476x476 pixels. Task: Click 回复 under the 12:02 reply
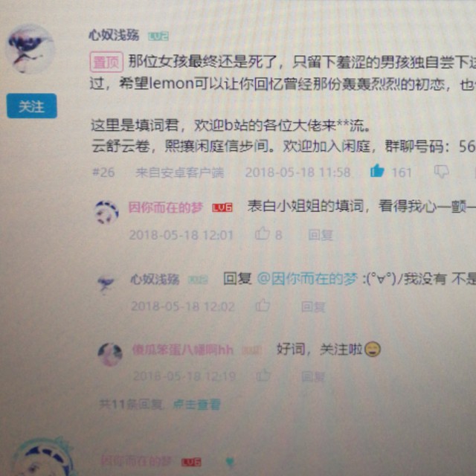pos(313,306)
